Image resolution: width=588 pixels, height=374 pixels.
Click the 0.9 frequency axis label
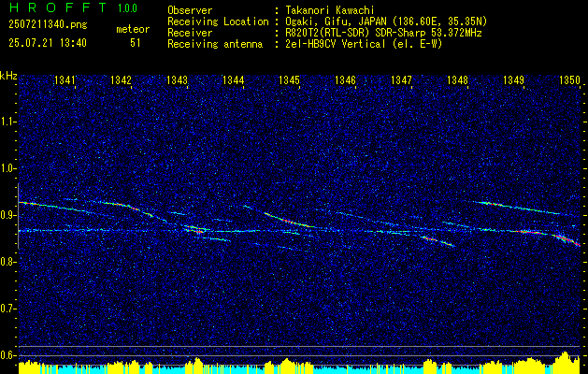(7, 215)
